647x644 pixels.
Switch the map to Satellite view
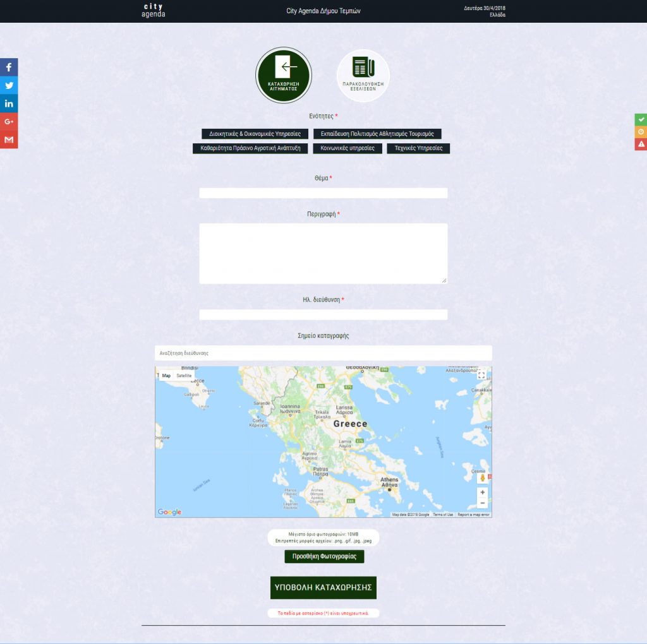[184, 376]
